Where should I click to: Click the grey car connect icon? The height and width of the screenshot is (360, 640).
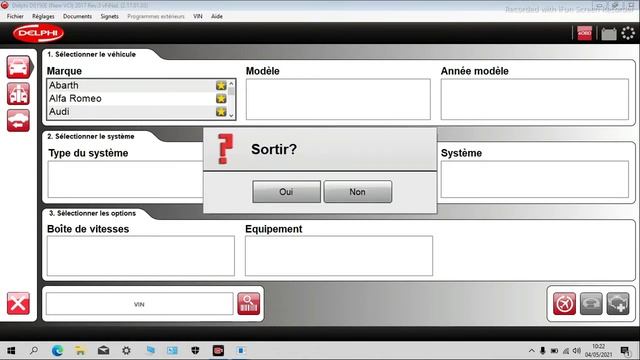click(591, 304)
